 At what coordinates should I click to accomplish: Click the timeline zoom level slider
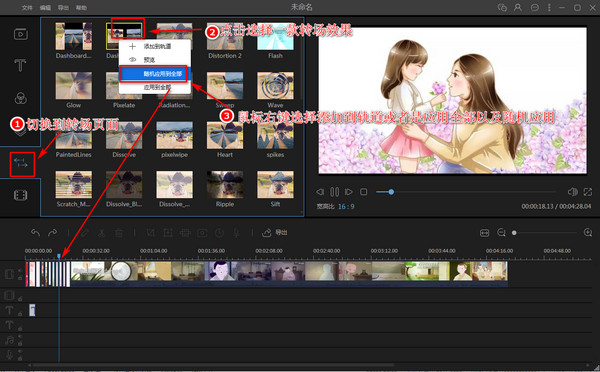545,233
